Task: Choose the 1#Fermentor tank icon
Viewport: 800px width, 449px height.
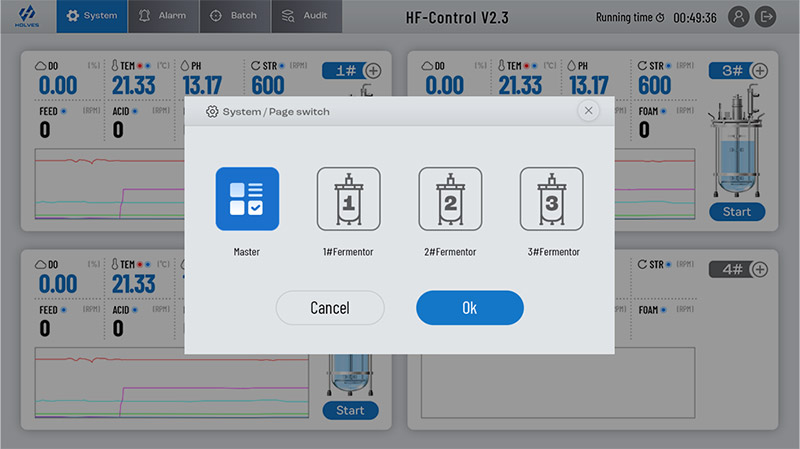Action: point(348,199)
